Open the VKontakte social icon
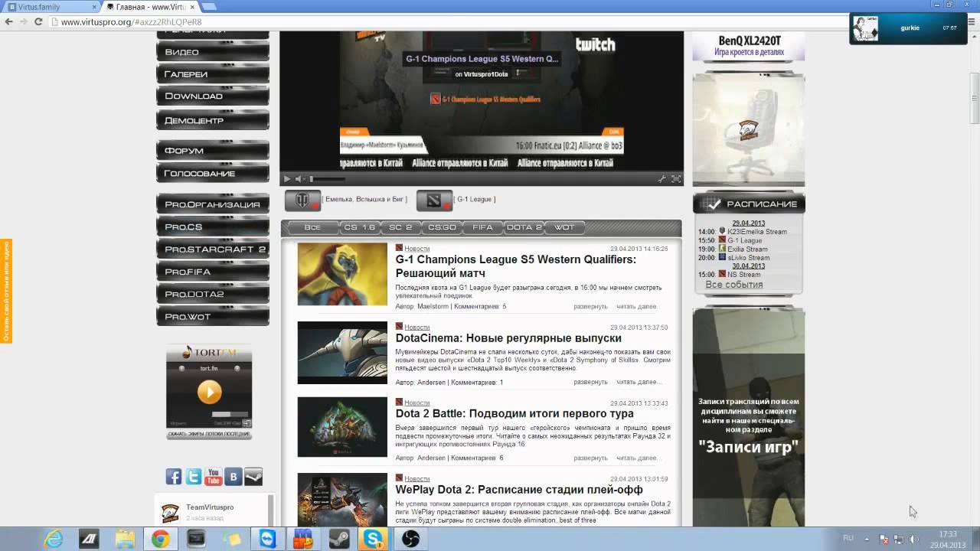This screenshot has height=551, width=980. point(234,477)
